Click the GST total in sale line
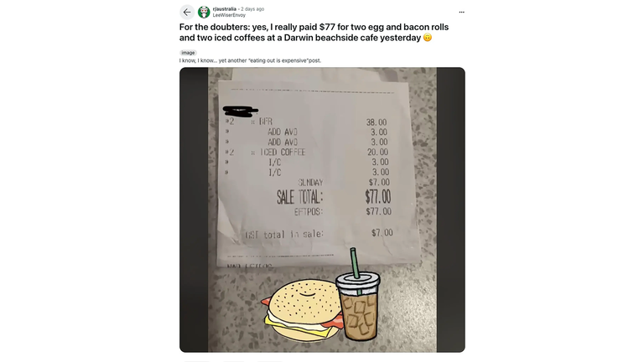Image resolution: width=644 pixels, height=362 pixels. pos(319,234)
